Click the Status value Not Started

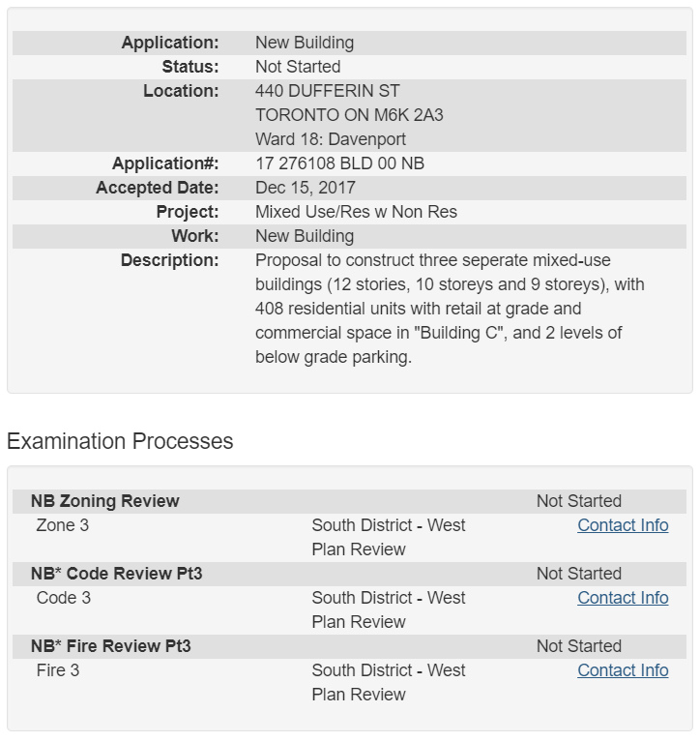298,67
